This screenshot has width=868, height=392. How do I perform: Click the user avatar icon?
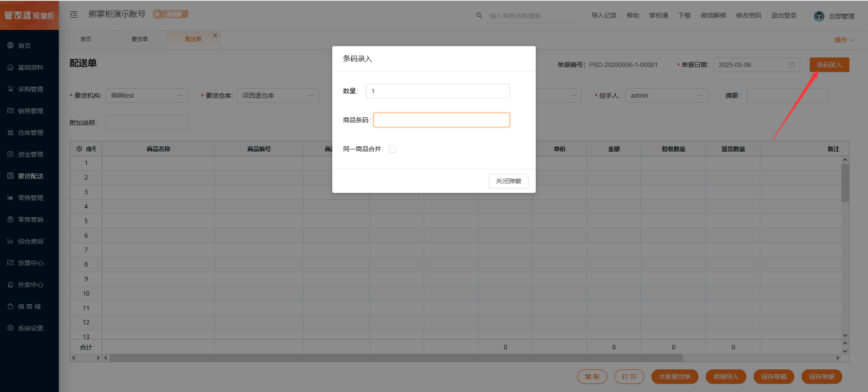tap(819, 16)
